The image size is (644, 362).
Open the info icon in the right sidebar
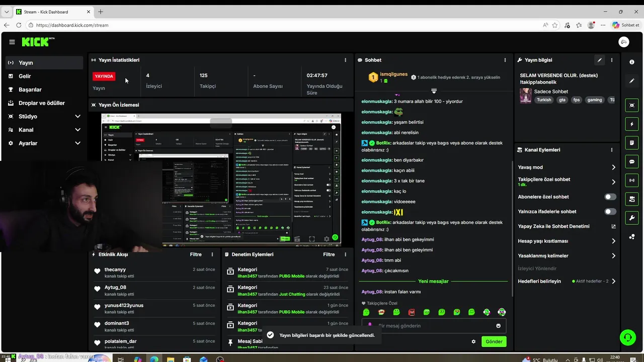point(632,62)
